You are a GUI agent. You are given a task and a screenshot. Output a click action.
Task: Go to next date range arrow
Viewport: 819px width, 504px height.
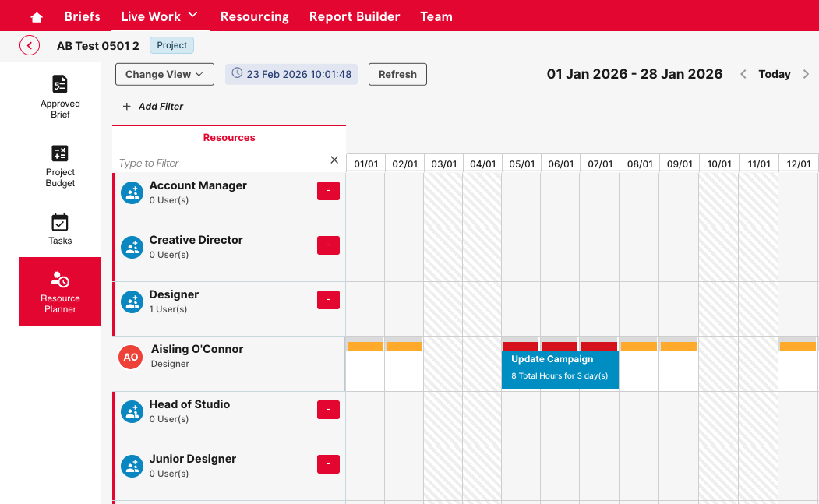point(806,74)
